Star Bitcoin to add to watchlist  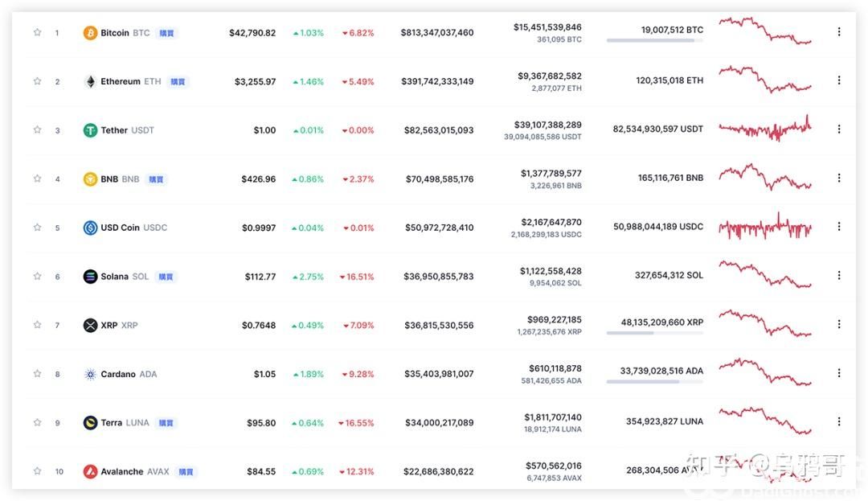(x=37, y=33)
